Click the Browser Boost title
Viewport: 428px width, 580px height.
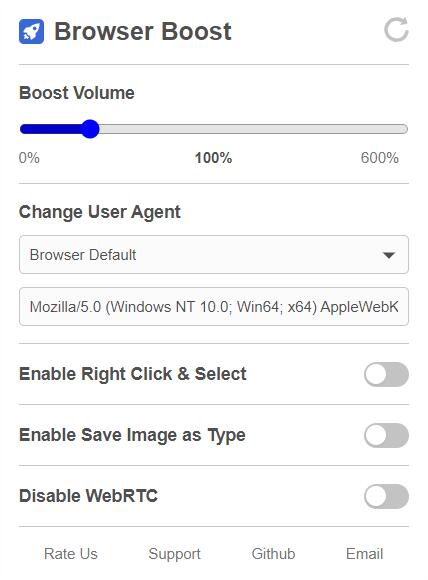point(143,31)
